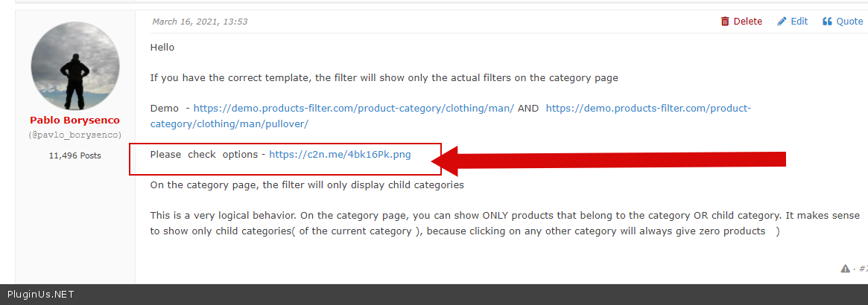This screenshot has height=305, width=868.
Task: Open Pablo Borysenco's avatar picture
Action: pyautogui.click(x=75, y=66)
